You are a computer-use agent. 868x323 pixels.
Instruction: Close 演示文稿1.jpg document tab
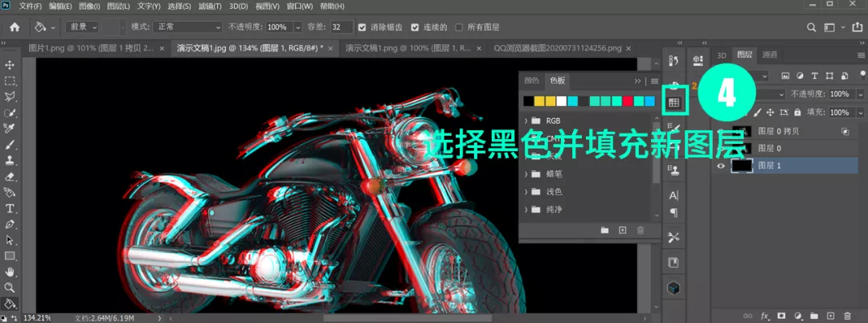pyautogui.click(x=331, y=48)
